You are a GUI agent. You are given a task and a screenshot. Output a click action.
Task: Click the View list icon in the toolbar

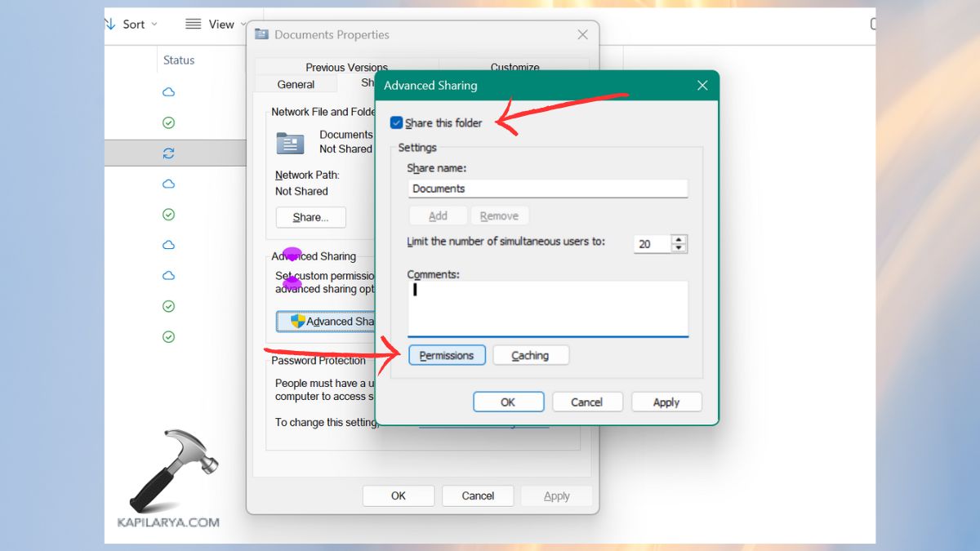tap(194, 24)
